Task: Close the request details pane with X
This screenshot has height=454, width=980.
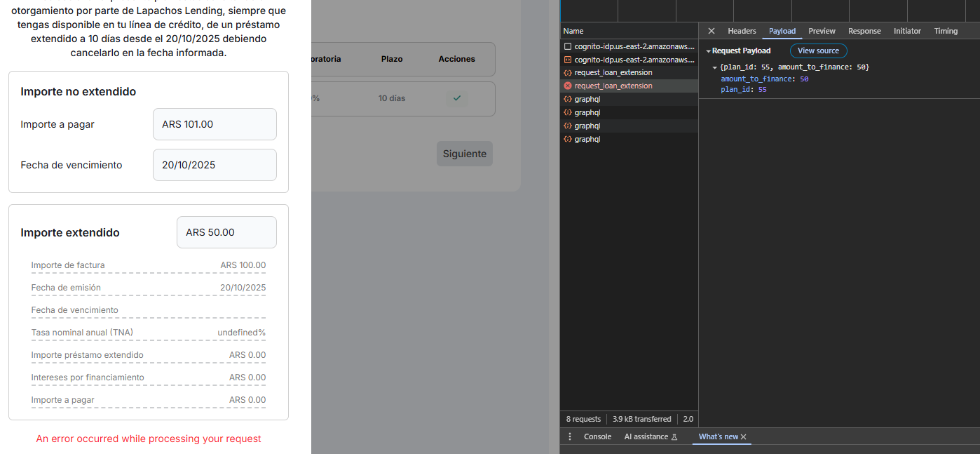Action: click(711, 31)
